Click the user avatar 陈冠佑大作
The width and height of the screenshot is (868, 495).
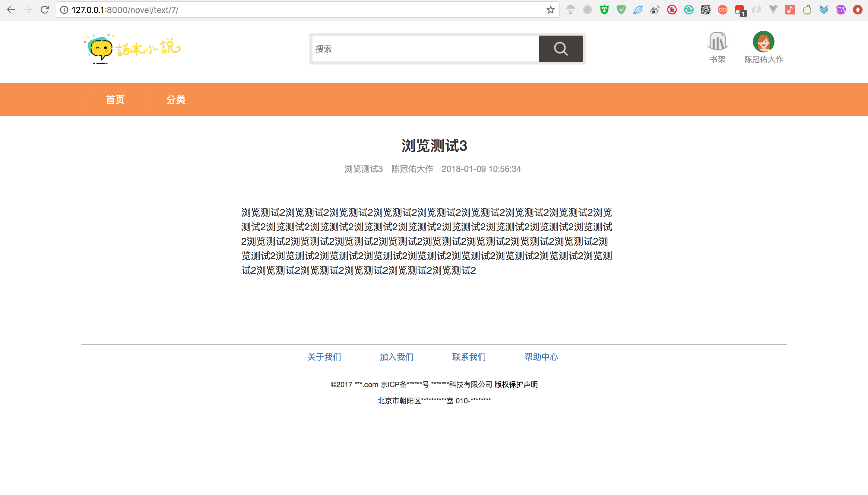(x=763, y=42)
